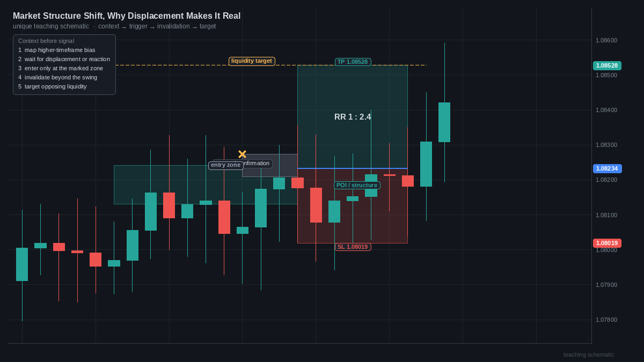Viewport: 644px width, 362px height.
Task: Click the 1.08600 price axis label
Action: click(x=606, y=40)
